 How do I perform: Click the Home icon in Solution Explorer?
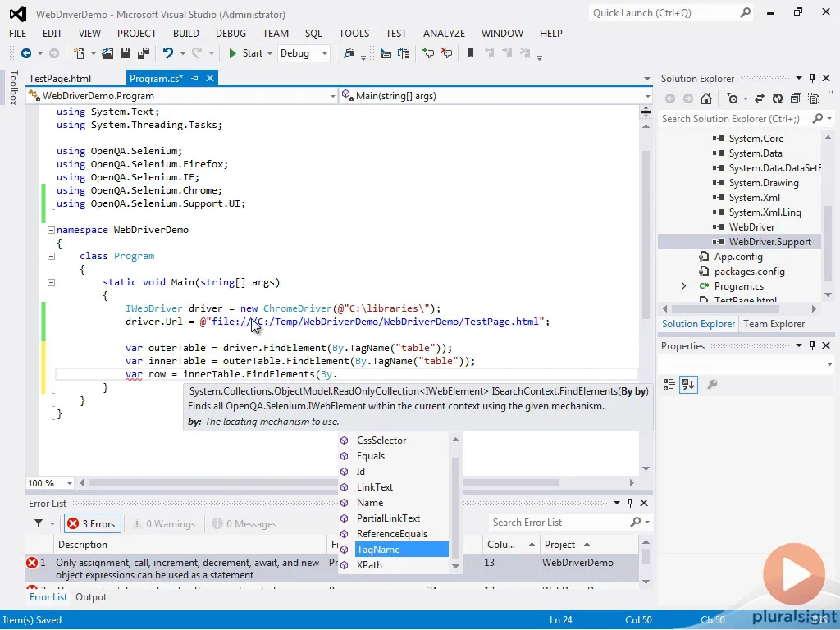pyautogui.click(x=706, y=98)
